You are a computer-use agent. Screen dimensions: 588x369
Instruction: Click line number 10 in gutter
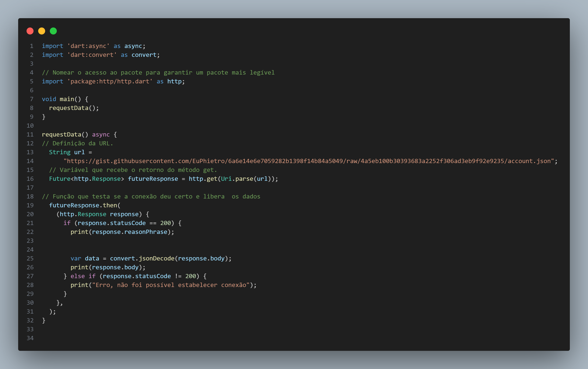[30, 125]
